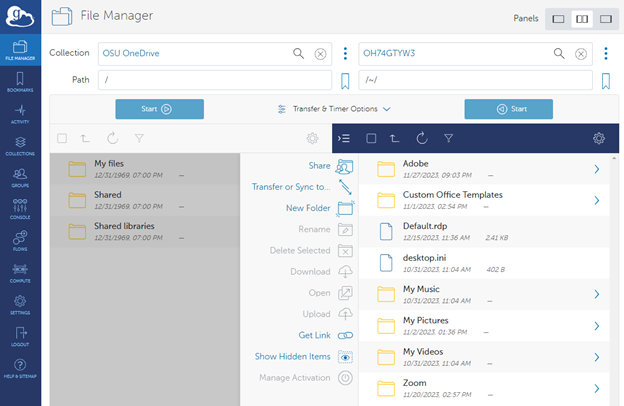The height and width of the screenshot is (406, 624).
Task: Open Help & Sitemap in the sidebar
Action: click(20, 369)
